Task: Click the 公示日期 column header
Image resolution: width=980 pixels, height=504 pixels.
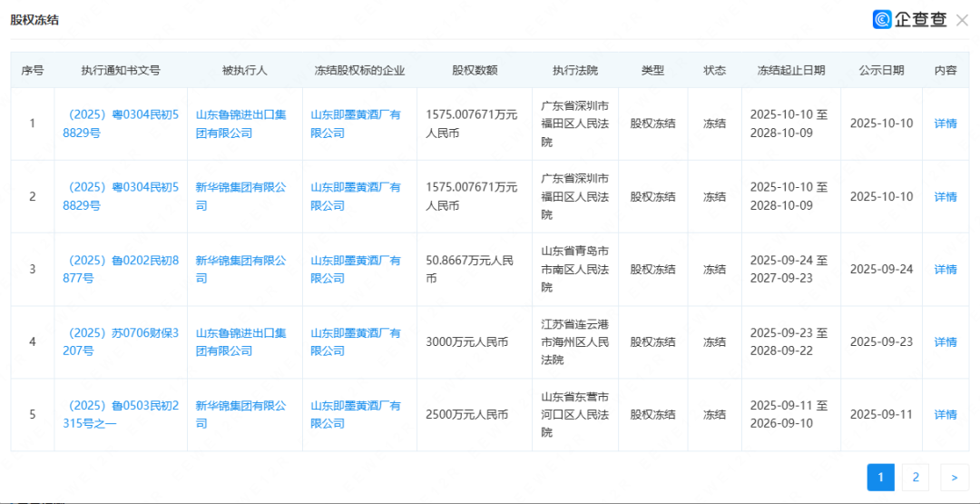Action: pyautogui.click(x=881, y=70)
